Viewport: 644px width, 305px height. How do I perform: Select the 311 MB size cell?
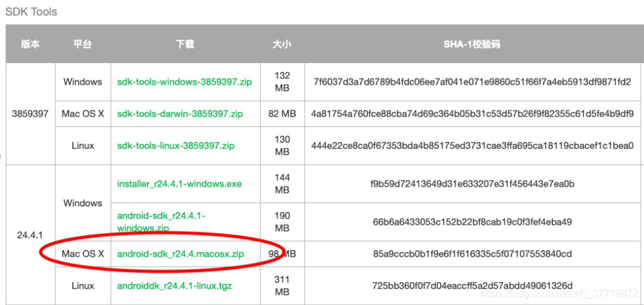pyautogui.click(x=282, y=286)
